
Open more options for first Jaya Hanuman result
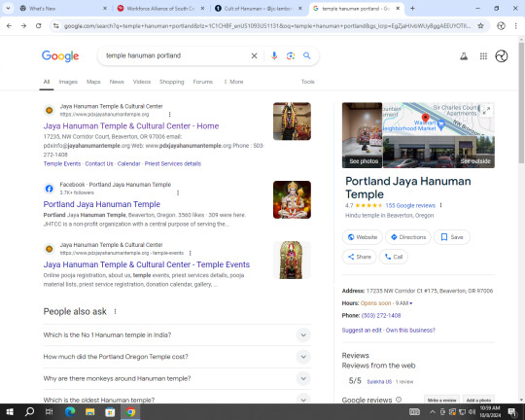pos(170,114)
